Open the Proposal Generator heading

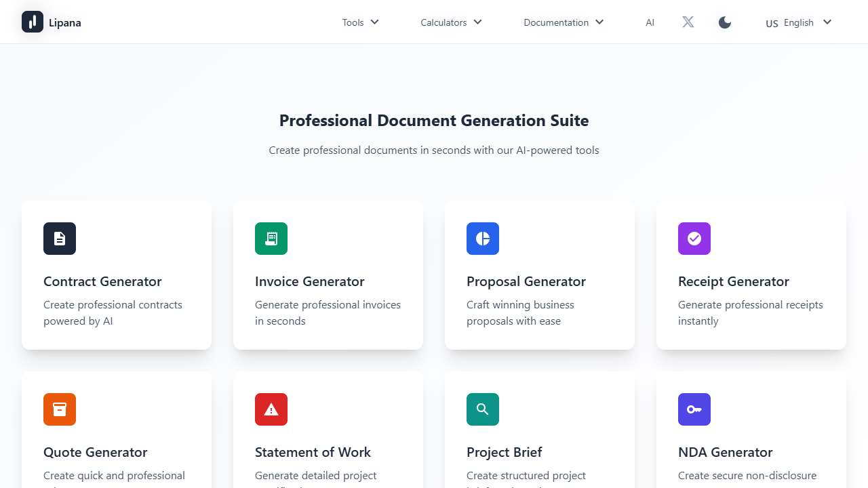click(x=526, y=281)
